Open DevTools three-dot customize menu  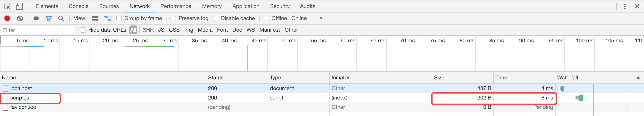pos(625,6)
